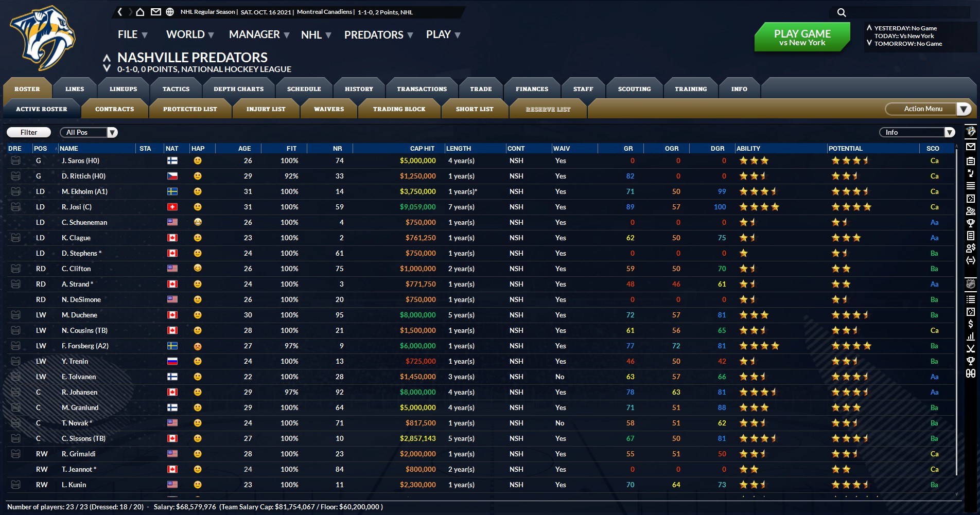
Task: Open the PREDATORS menu
Action: click(378, 35)
